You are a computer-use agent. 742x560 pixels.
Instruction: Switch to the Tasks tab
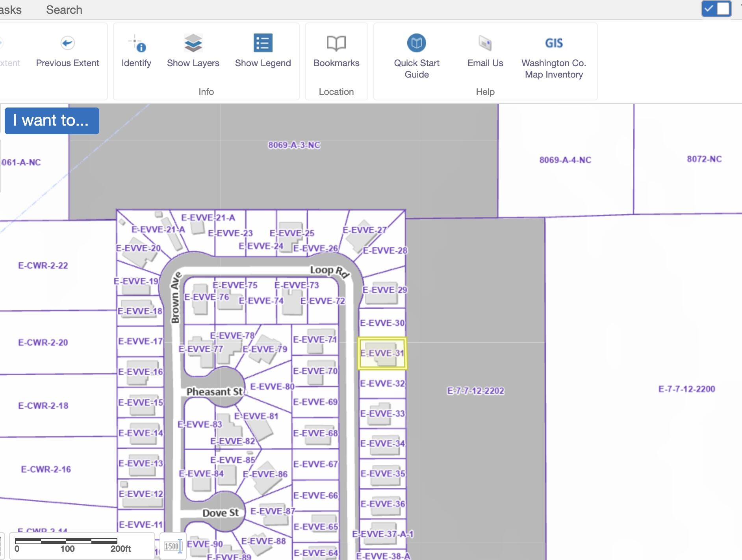click(11, 10)
